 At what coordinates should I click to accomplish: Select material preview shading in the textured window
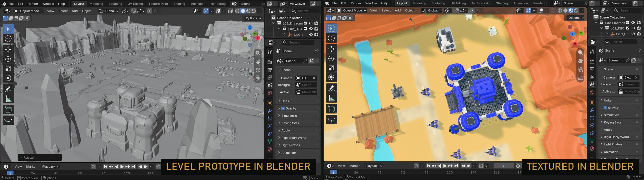click(x=571, y=10)
